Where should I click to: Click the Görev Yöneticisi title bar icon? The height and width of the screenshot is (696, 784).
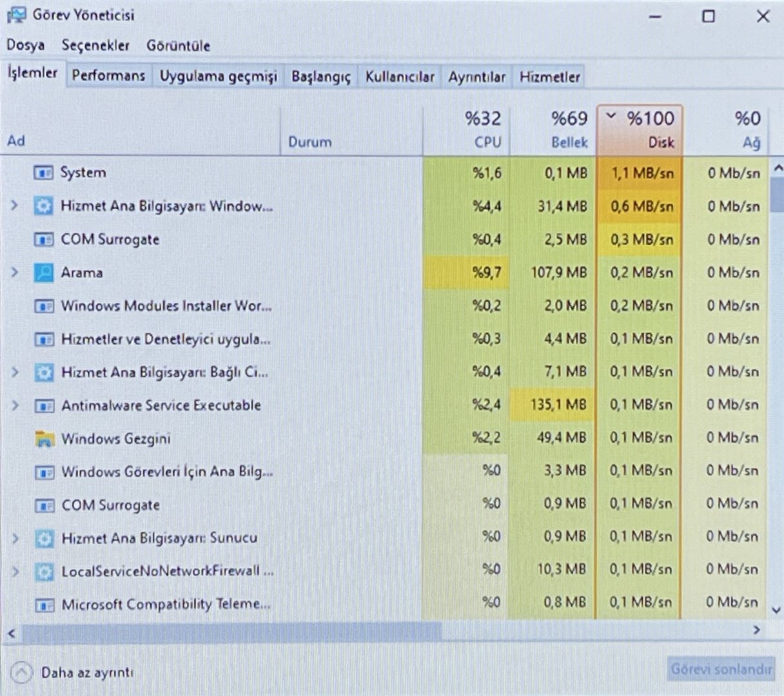pyautogui.click(x=16, y=15)
